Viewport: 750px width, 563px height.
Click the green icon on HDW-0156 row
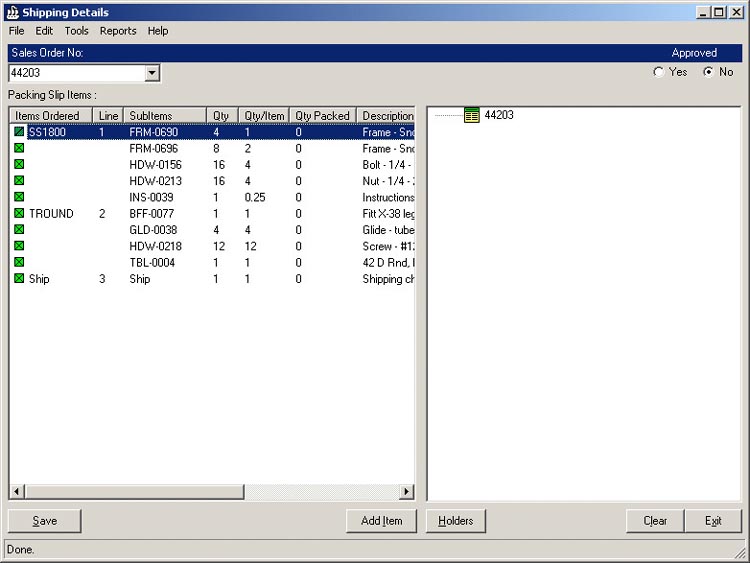pos(19,165)
